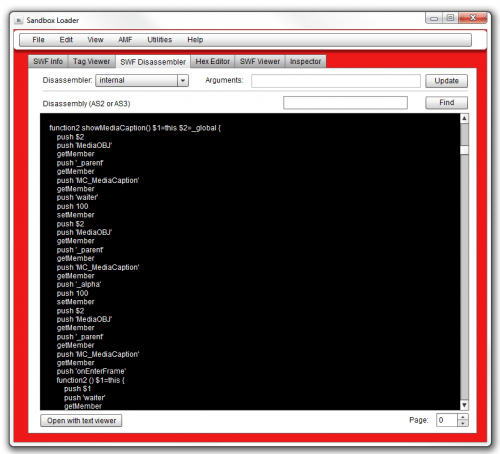Open the Utilities menu
The width and height of the screenshot is (500, 454).
pos(160,40)
